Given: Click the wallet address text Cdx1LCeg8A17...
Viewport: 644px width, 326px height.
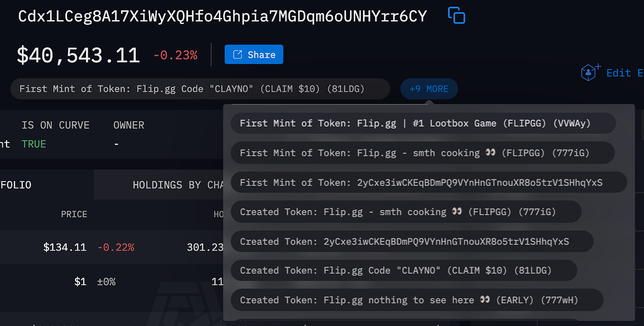Looking at the screenshot, I should pyautogui.click(x=222, y=16).
